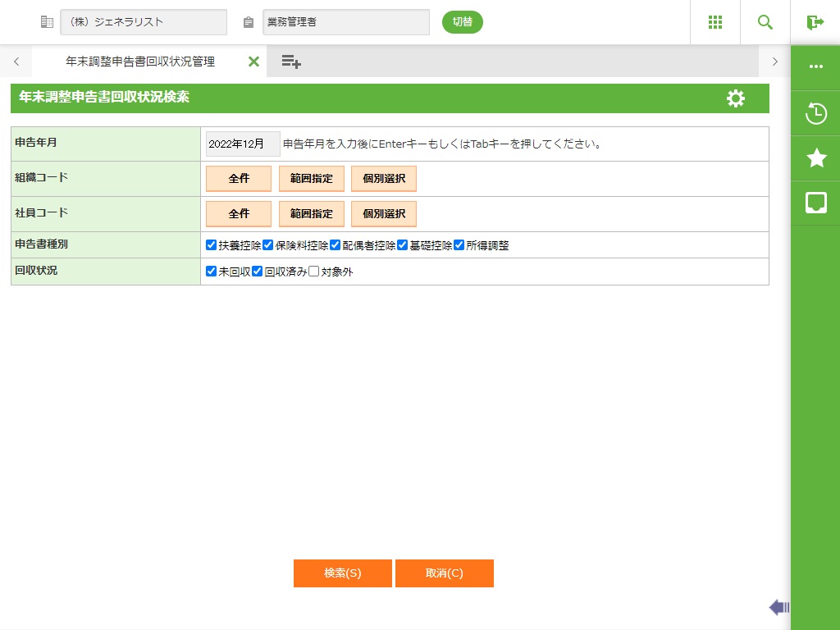Add a new tab with plus-list icon

[291, 62]
